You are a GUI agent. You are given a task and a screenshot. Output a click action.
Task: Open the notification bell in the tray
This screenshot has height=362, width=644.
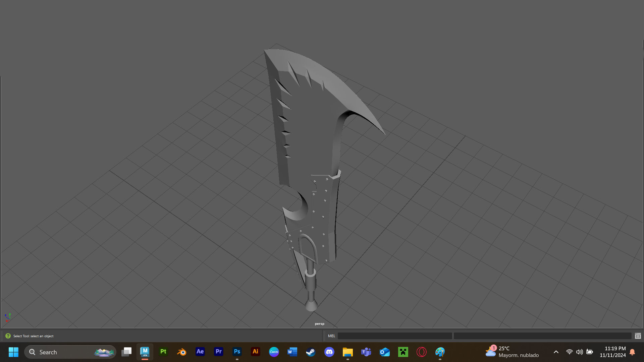coord(633,352)
